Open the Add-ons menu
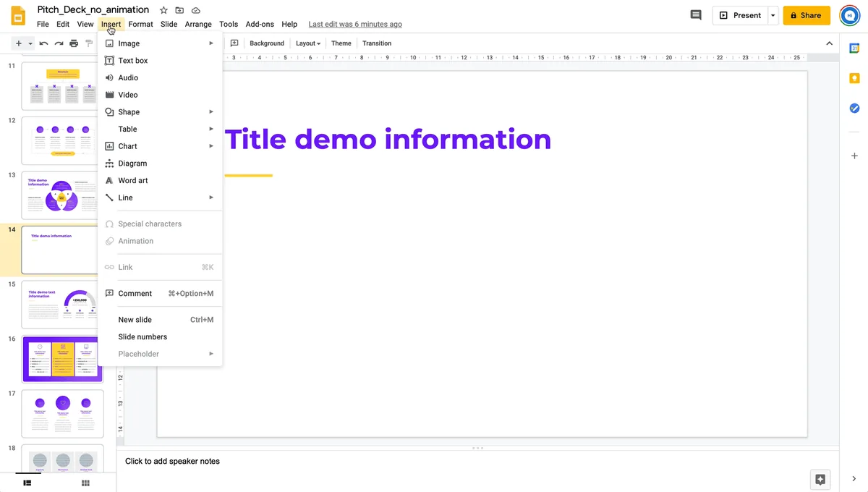Viewport: 868px width, 492px height. (260, 24)
